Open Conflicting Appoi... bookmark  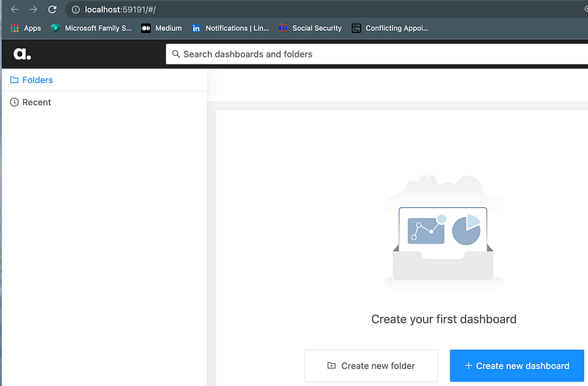pos(390,28)
